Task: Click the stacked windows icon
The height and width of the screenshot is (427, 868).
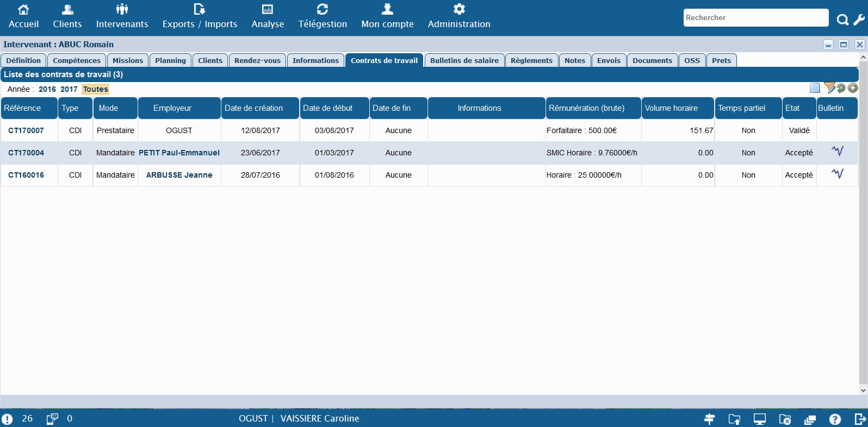Action: pyautogui.click(x=810, y=419)
